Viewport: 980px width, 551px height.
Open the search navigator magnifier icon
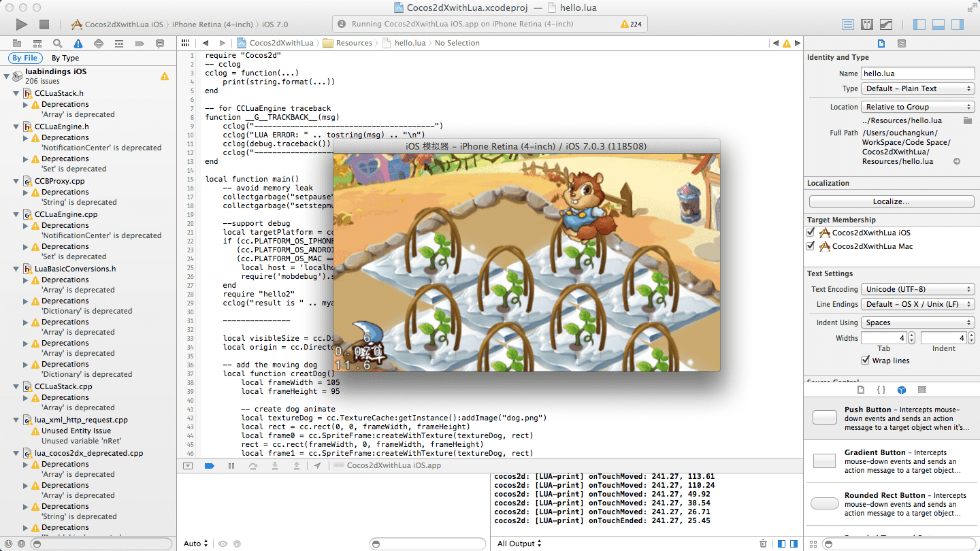point(58,44)
